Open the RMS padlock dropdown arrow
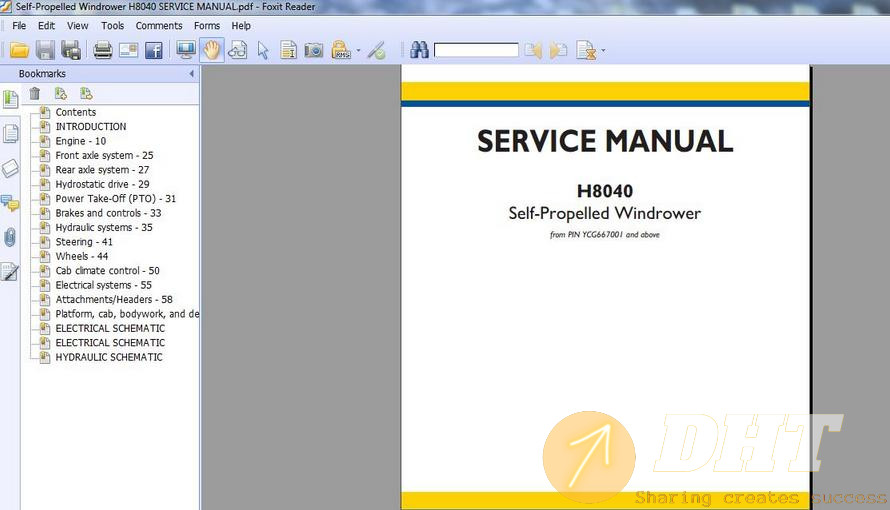 click(x=358, y=50)
